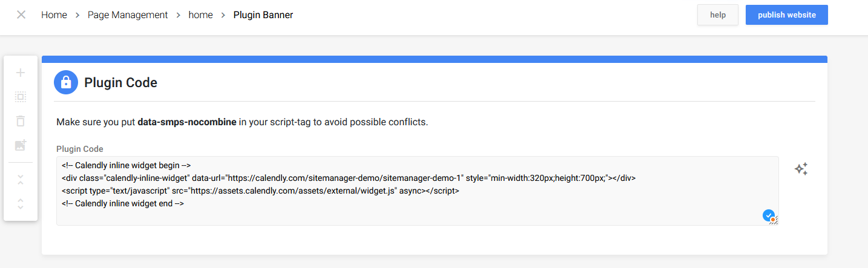Image resolution: width=868 pixels, height=268 pixels.
Task: Click the help button
Action: pyautogui.click(x=718, y=15)
